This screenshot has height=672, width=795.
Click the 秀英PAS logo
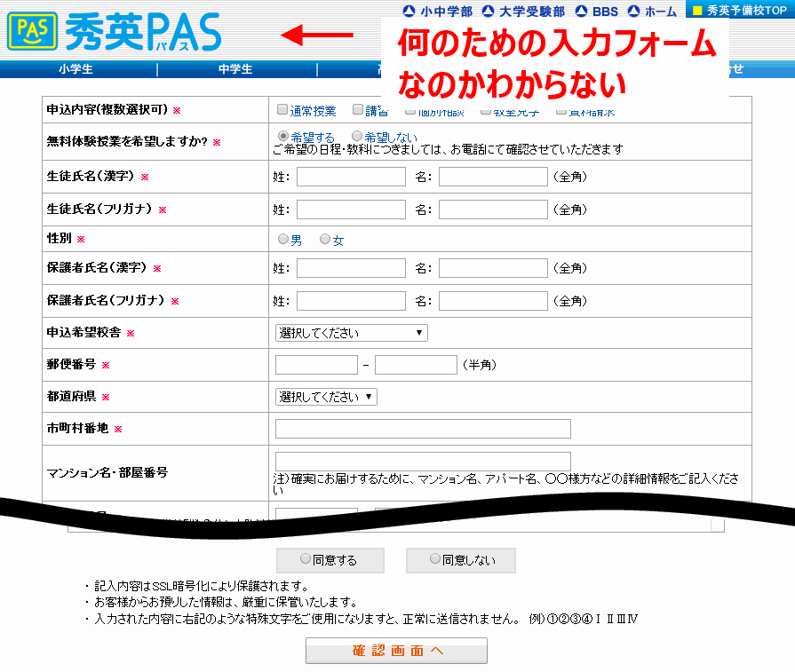click(114, 32)
